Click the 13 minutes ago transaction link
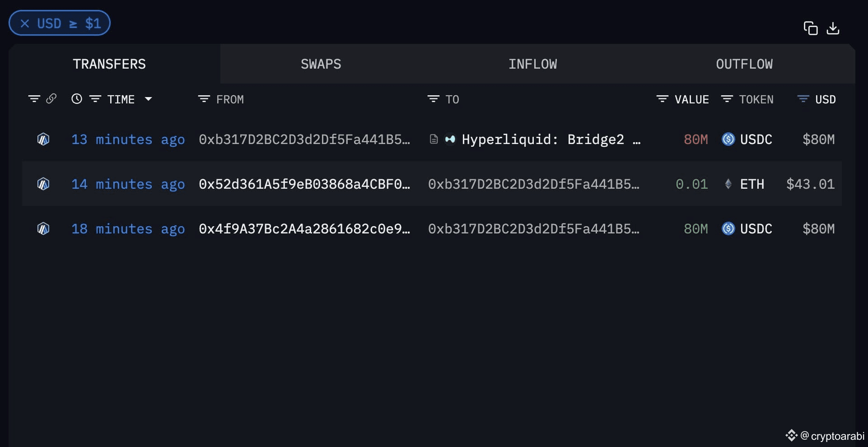Viewport: 868px width, 447px height. (128, 139)
